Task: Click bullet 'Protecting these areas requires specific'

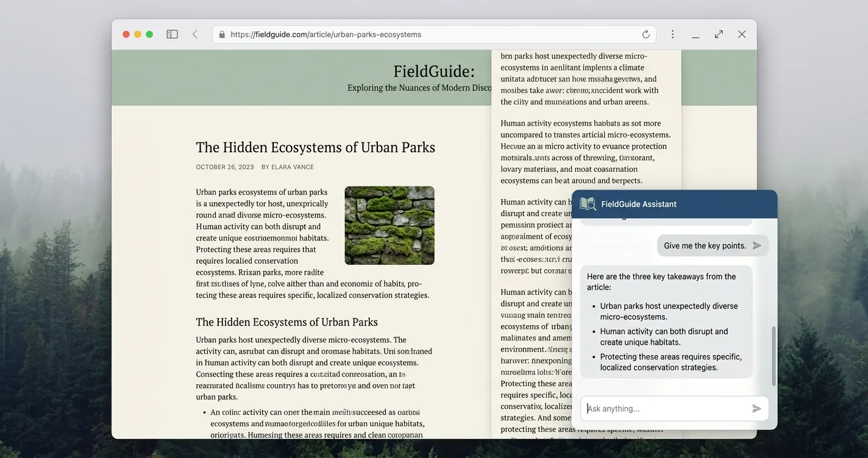Action: tap(671, 362)
